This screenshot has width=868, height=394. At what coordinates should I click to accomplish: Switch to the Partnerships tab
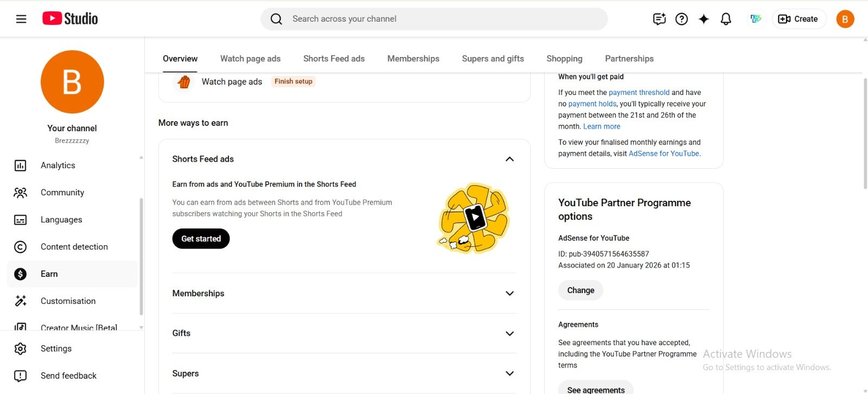[629, 59]
